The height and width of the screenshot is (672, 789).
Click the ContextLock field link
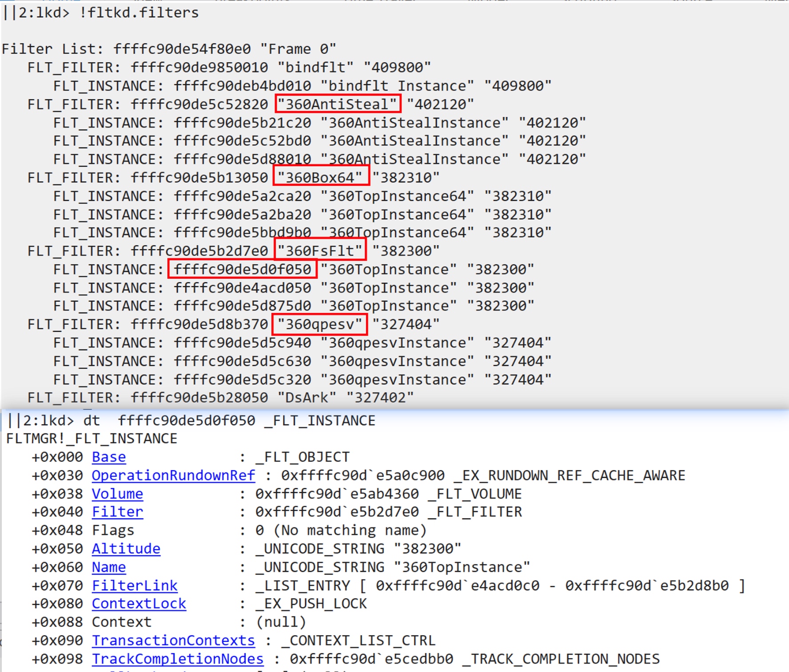click(x=139, y=604)
